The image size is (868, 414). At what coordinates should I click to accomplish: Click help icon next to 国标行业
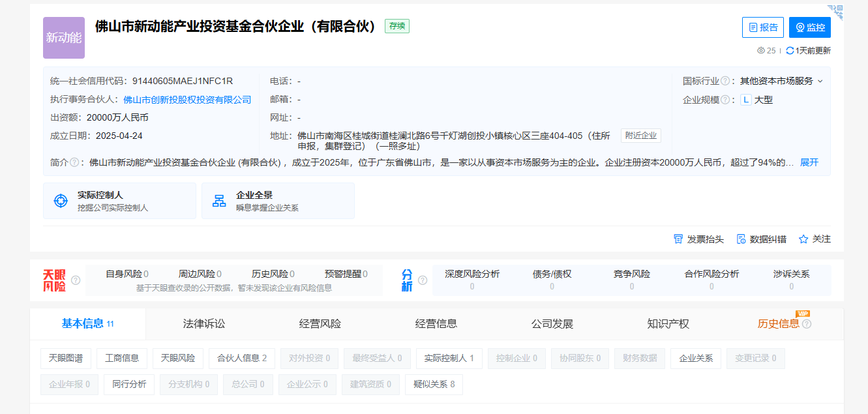(x=725, y=81)
